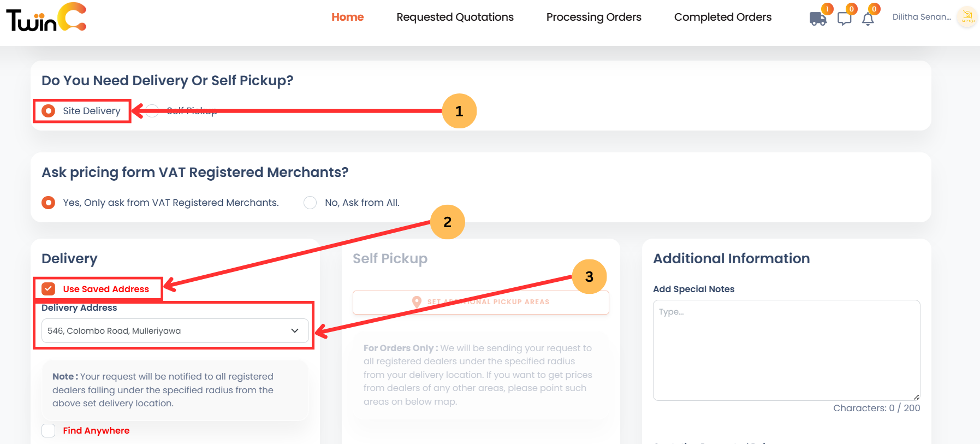Image resolution: width=980 pixels, height=444 pixels.
Task: Go to Completed Orders
Action: tap(722, 17)
